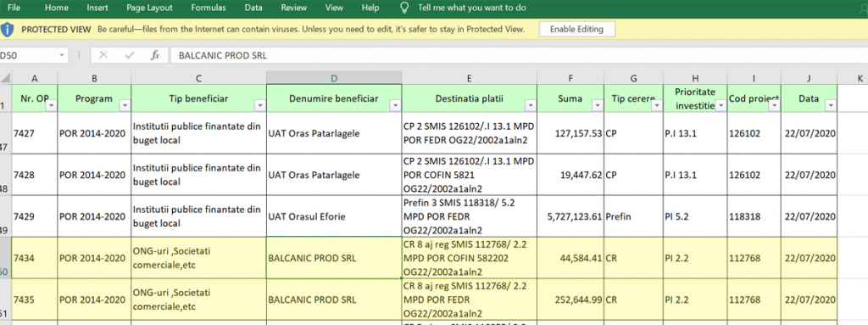This screenshot has height=325, width=868.
Task: Click the Enable Editing button
Action: pos(576,30)
